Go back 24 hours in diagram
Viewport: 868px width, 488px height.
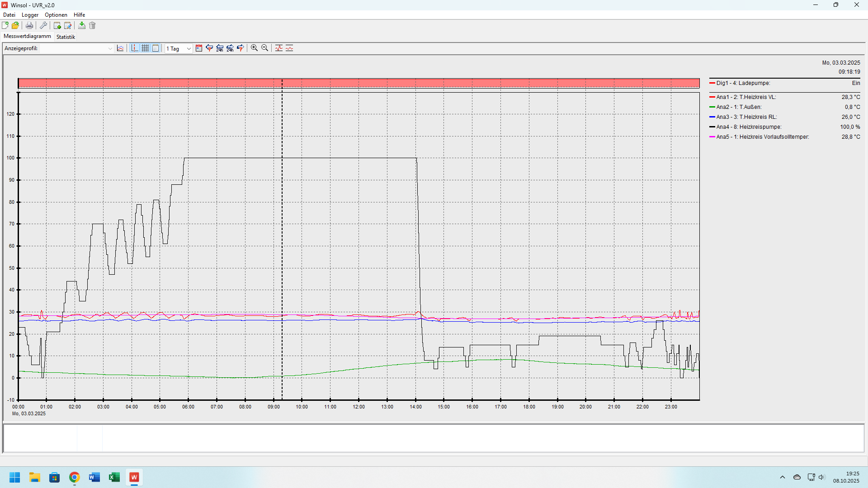coord(220,48)
